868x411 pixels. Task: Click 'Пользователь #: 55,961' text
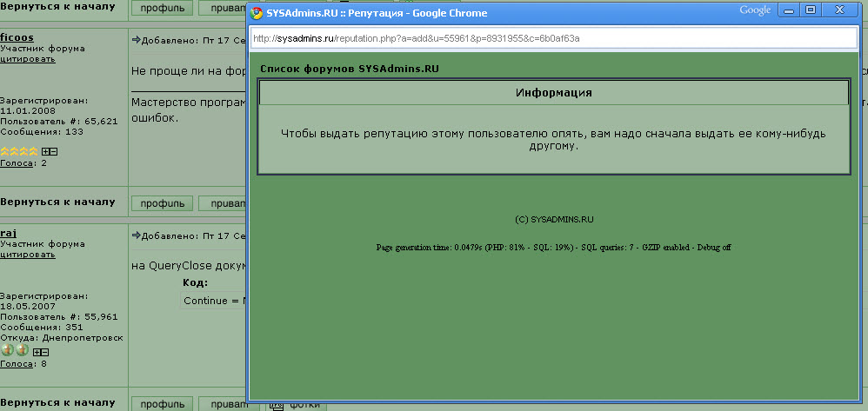point(58,317)
